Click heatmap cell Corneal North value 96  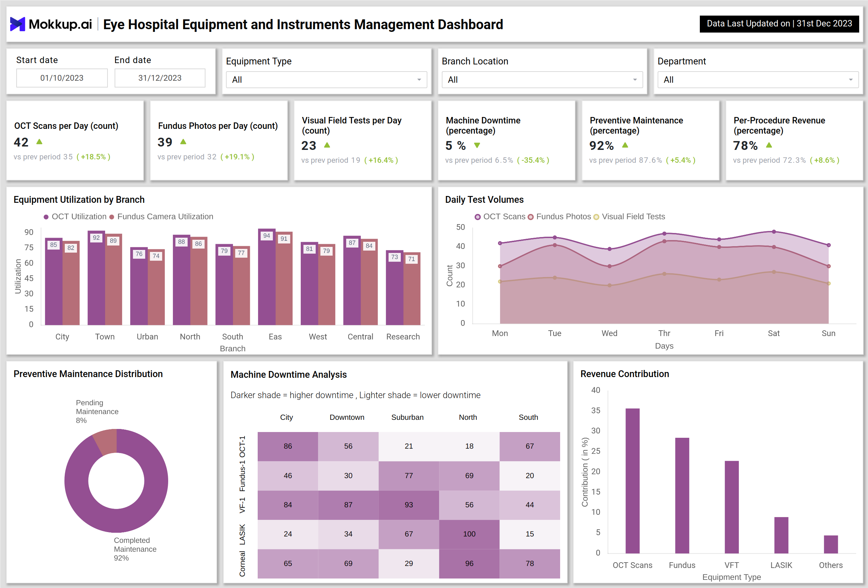pos(469,564)
